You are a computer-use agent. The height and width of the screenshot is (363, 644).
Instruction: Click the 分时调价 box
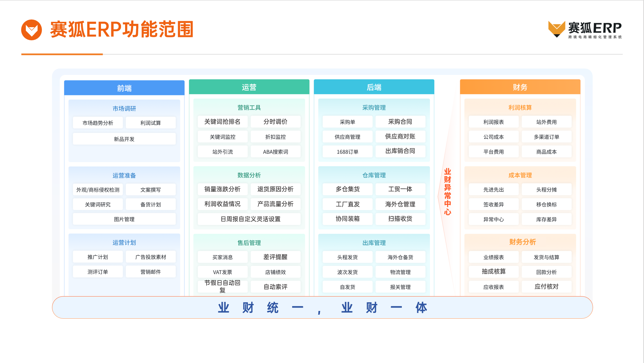(275, 122)
